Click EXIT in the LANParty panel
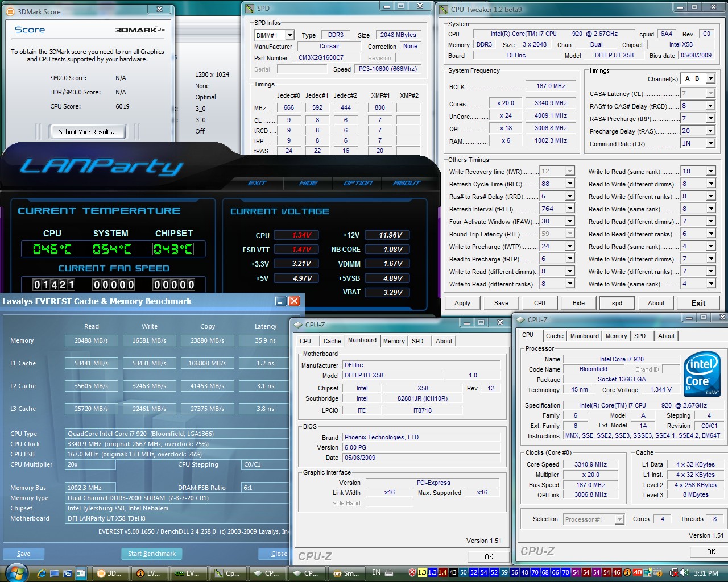 257,183
